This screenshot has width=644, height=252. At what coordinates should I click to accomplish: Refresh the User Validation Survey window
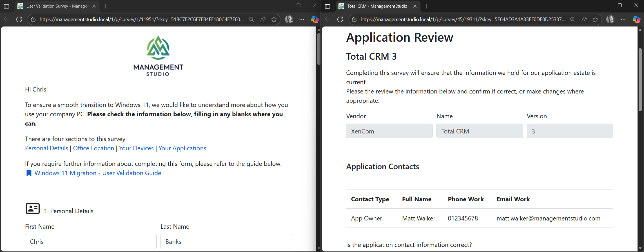tap(19, 19)
